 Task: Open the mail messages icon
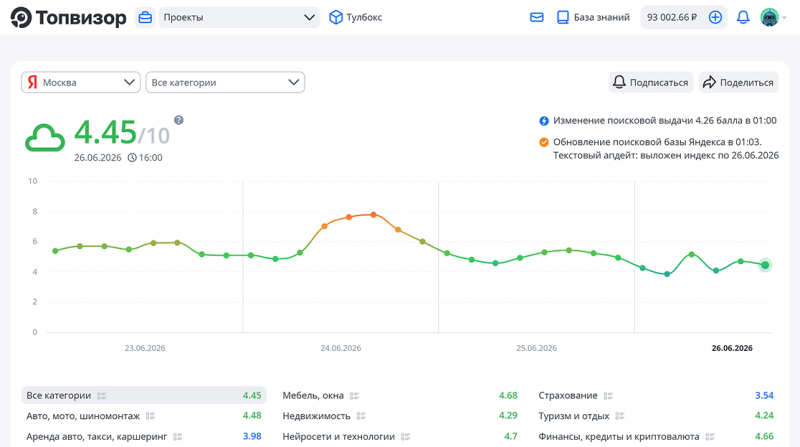536,17
